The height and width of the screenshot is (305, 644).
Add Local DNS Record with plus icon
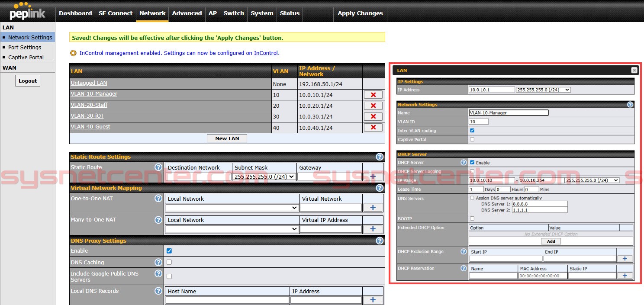(373, 300)
